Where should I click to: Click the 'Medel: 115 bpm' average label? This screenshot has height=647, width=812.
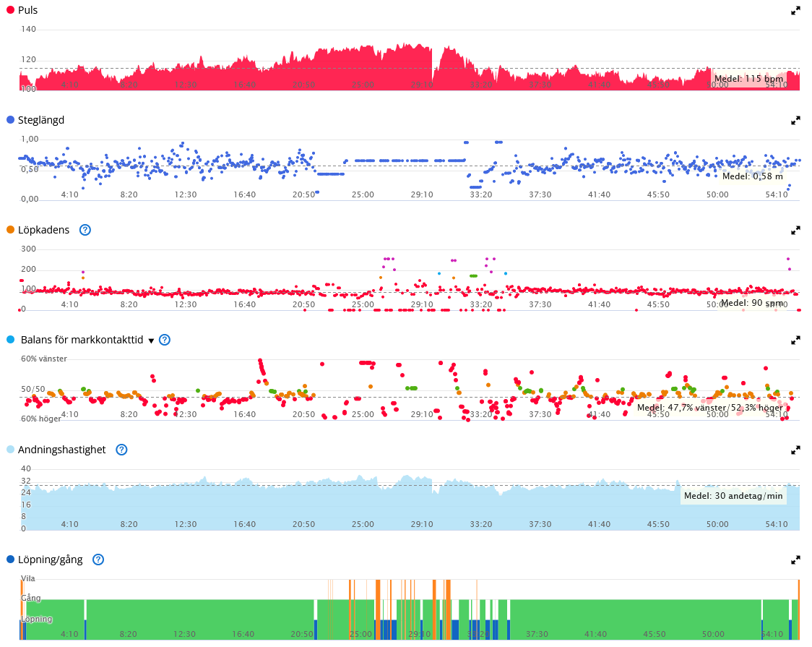coord(749,79)
